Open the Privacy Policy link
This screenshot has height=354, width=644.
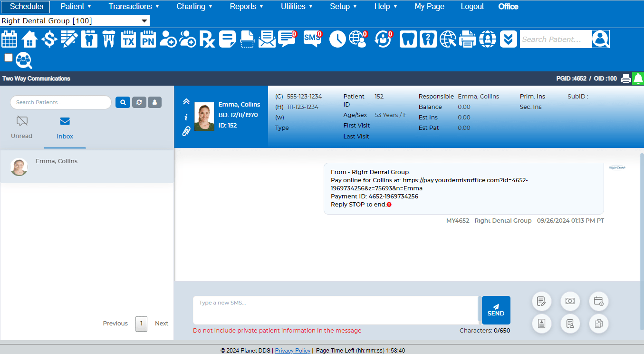292,350
